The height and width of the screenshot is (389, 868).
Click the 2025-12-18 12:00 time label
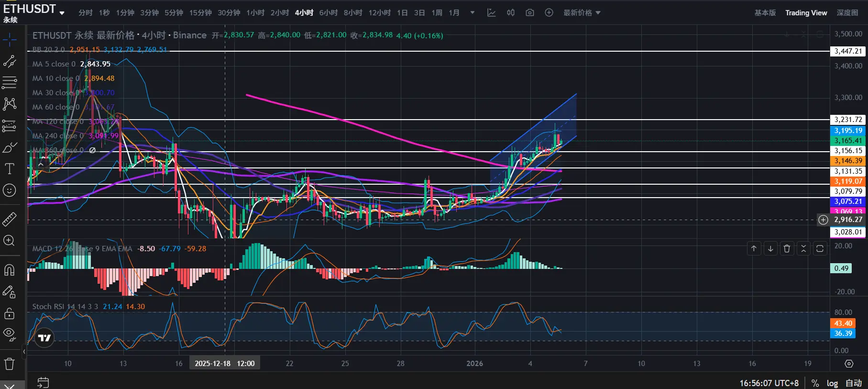[224, 364]
